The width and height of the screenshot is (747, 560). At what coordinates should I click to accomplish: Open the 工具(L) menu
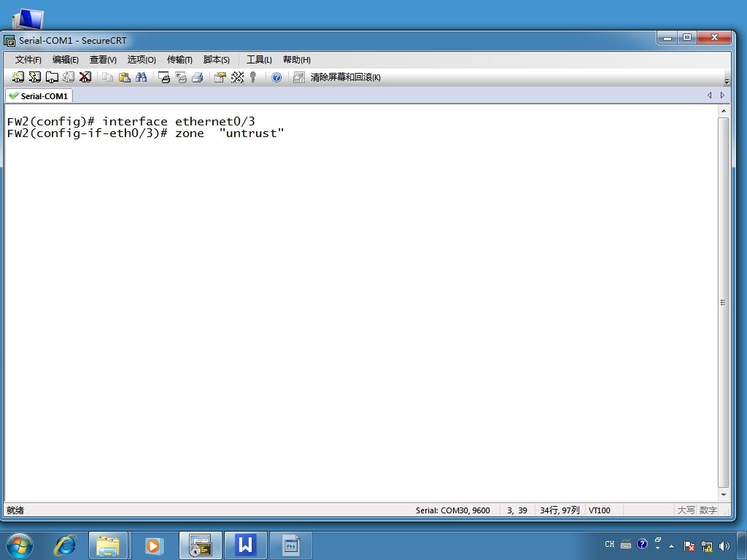tap(259, 60)
